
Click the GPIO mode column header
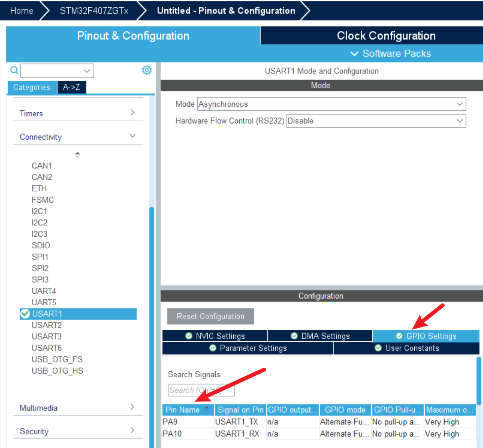[x=345, y=410]
